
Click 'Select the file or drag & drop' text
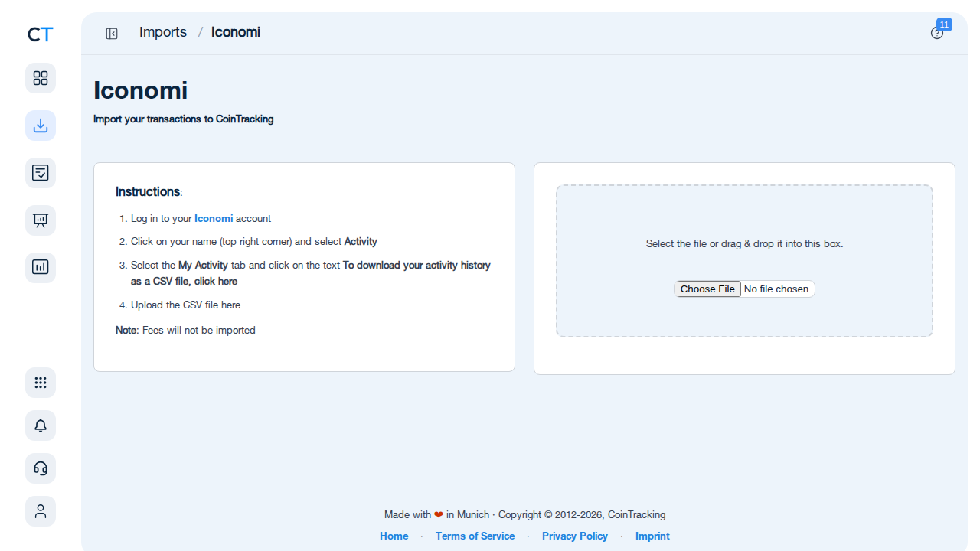[744, 243]
